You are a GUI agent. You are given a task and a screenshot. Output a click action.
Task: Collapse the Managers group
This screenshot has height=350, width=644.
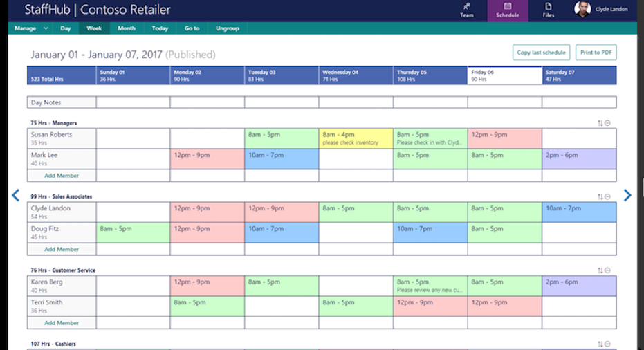(x=607, y=123)
